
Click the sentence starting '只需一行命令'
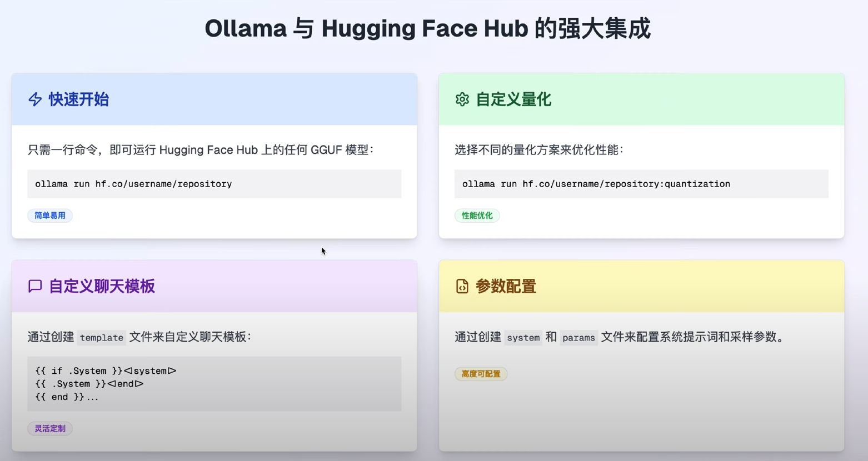click(x=201, y=150)
